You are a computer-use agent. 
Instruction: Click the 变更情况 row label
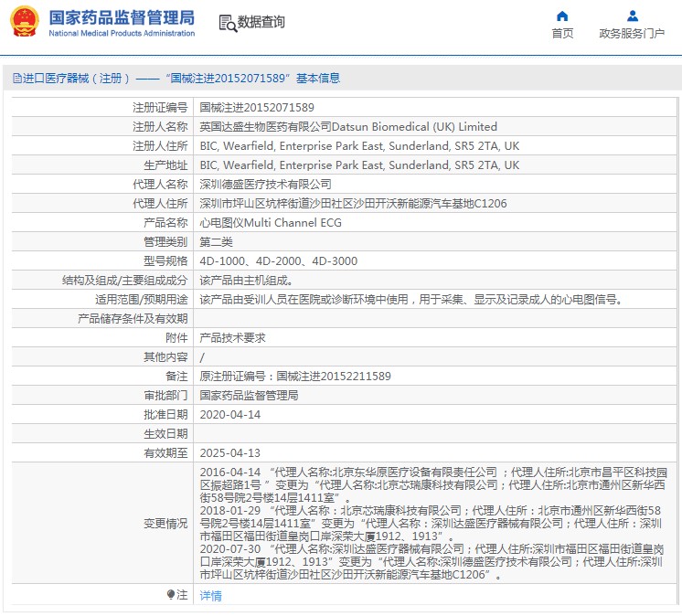[165, 524]
